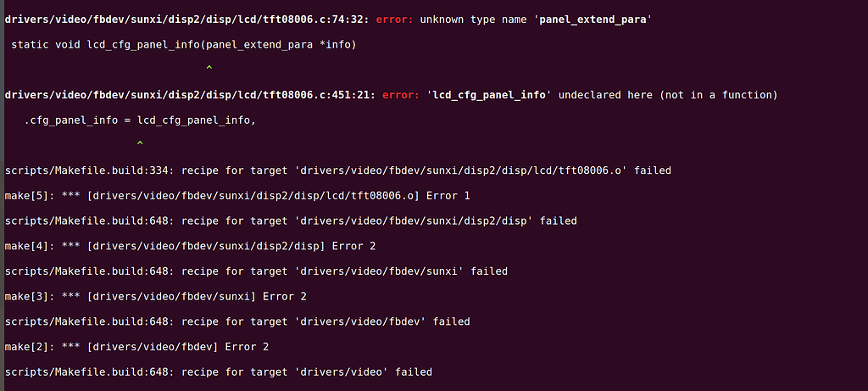The image size is (868, 391).
Task: Select bold 'lcd_cfg_panel_info' in undeclared error
Action: click(x=489, y=95)
